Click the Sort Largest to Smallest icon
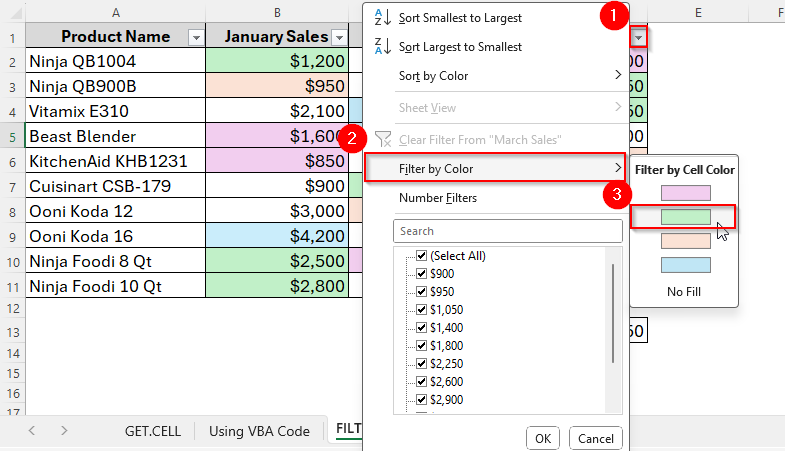 tap(382, 47)
